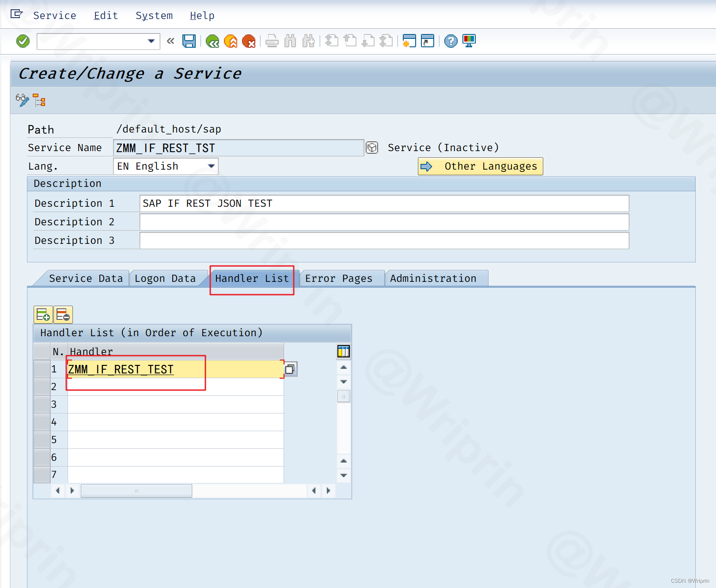Open the Find dialog from the toolbar

click(x=290, y=41)
